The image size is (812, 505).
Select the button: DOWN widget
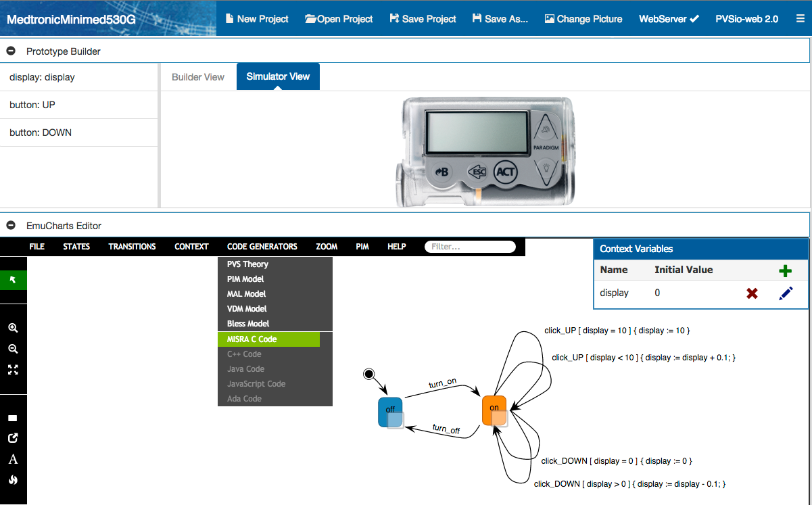click(x=79, y=133)
